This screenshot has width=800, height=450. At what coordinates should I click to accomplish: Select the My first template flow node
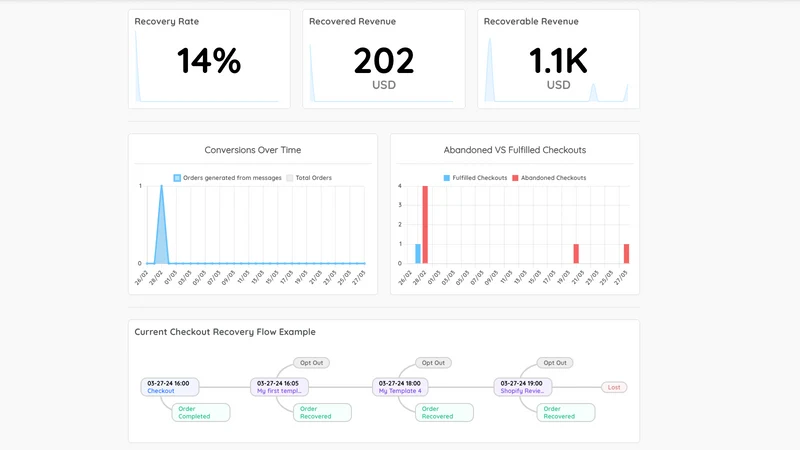tap(280, 387)
